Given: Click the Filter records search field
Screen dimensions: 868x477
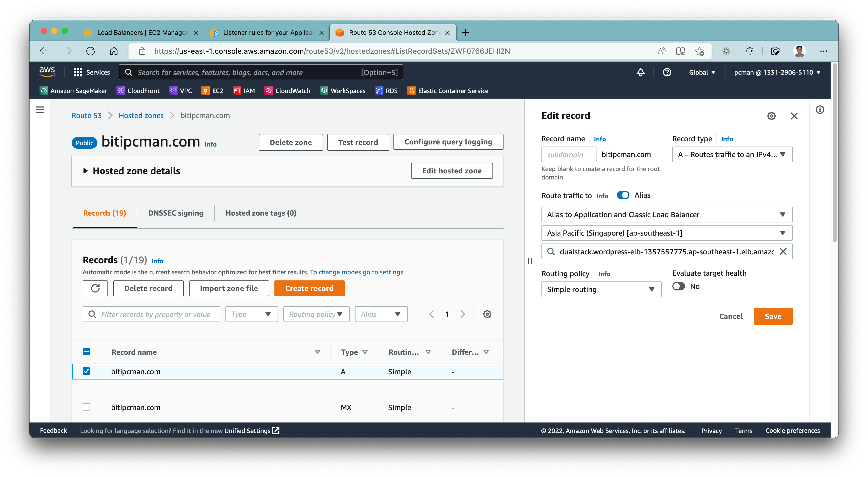Looking at the screenshot, I should [x=151, y=314].
